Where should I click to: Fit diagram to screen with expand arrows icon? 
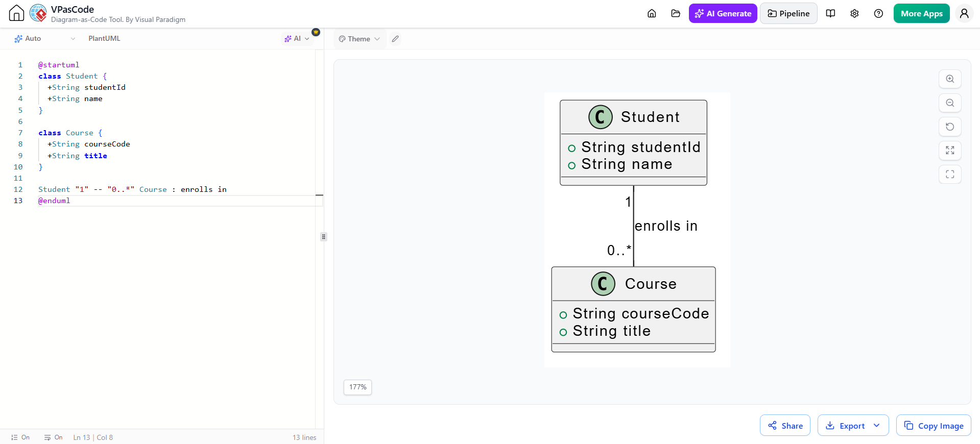950,151
